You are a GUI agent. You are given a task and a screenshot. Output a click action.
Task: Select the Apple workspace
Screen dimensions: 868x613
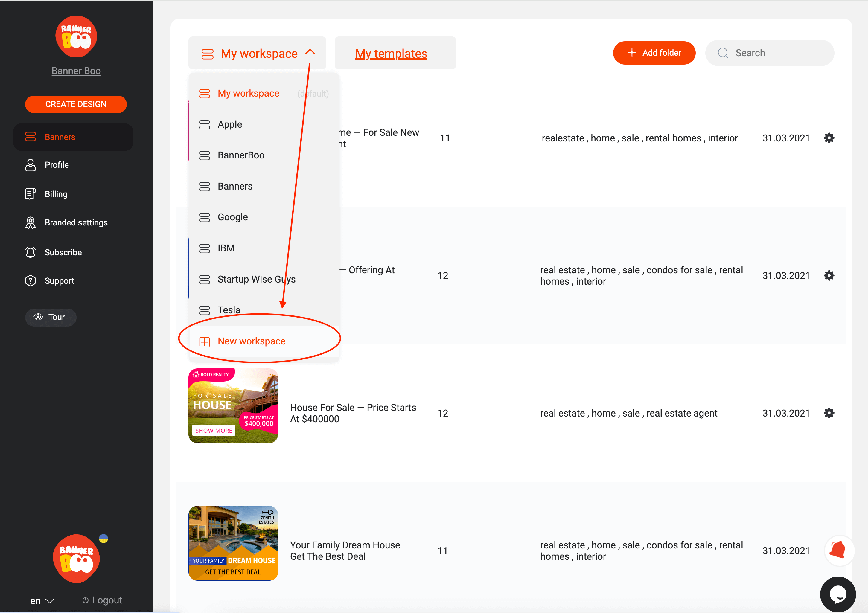click(264, 124)
